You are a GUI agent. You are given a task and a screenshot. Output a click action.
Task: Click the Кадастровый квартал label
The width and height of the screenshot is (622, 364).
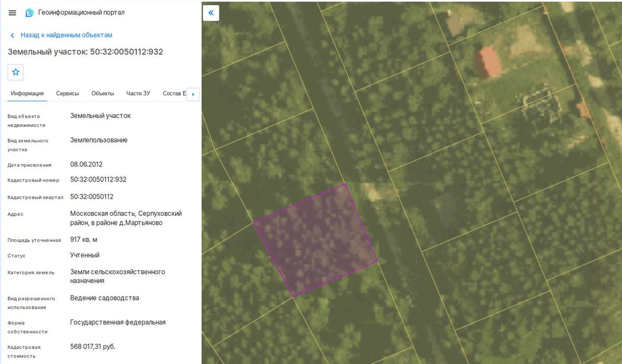tap(35, 197)
